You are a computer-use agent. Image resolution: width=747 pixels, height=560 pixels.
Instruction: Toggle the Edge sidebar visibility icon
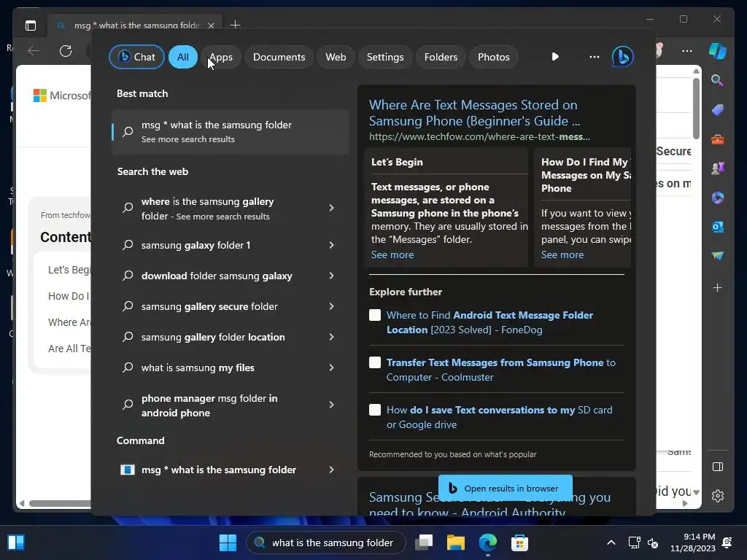point(718,467)
